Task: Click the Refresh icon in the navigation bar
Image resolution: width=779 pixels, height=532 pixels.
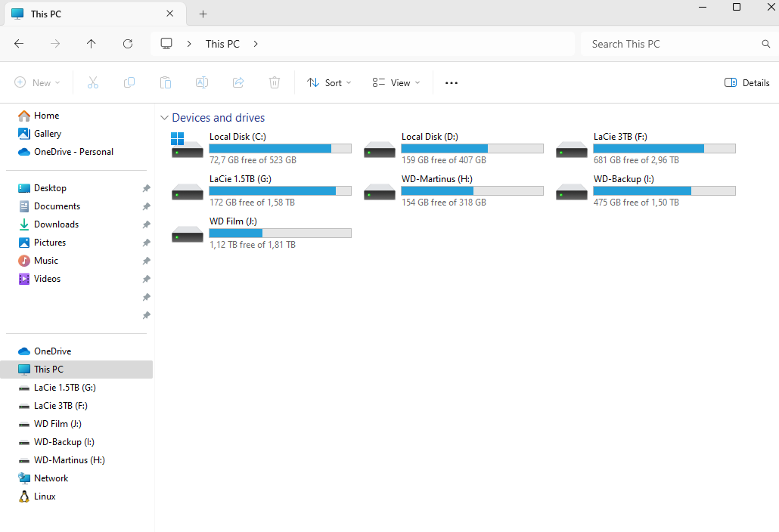Action: 127,44
